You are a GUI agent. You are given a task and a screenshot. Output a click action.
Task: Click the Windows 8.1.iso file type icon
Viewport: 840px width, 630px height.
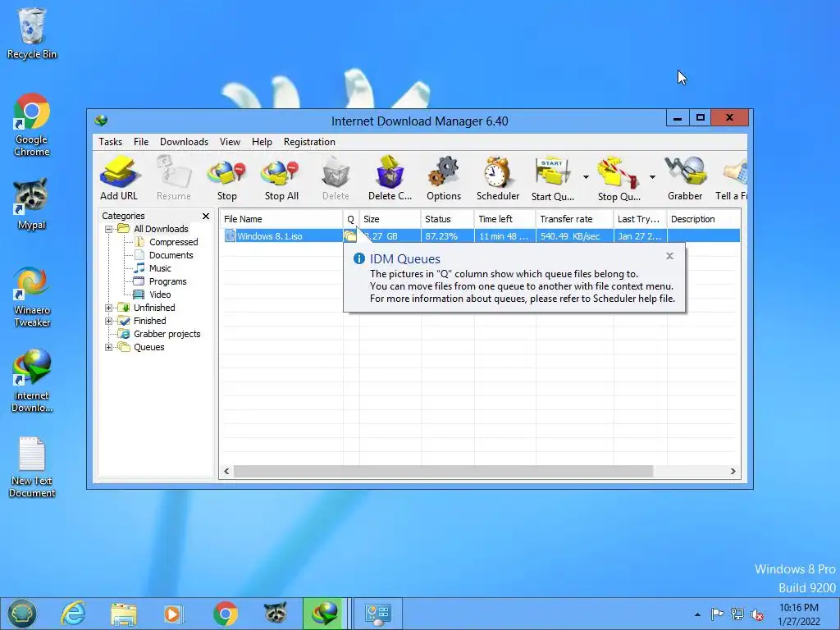[230, 235]
